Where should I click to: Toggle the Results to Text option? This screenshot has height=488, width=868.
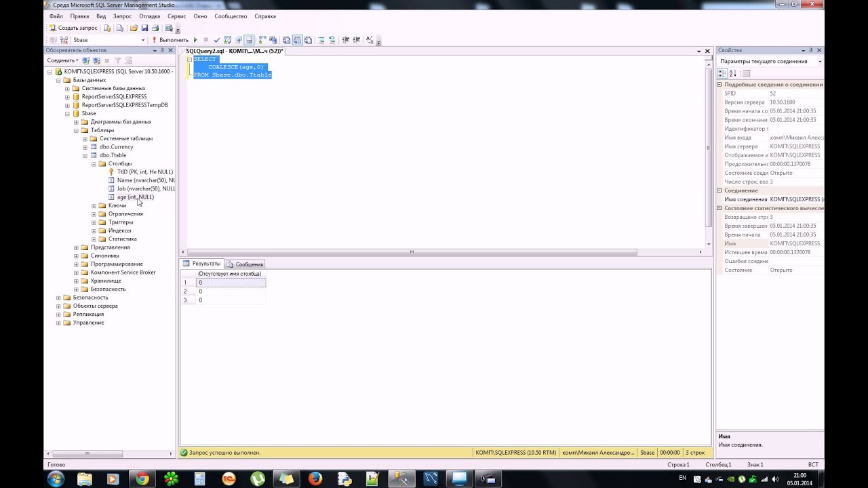285,40
